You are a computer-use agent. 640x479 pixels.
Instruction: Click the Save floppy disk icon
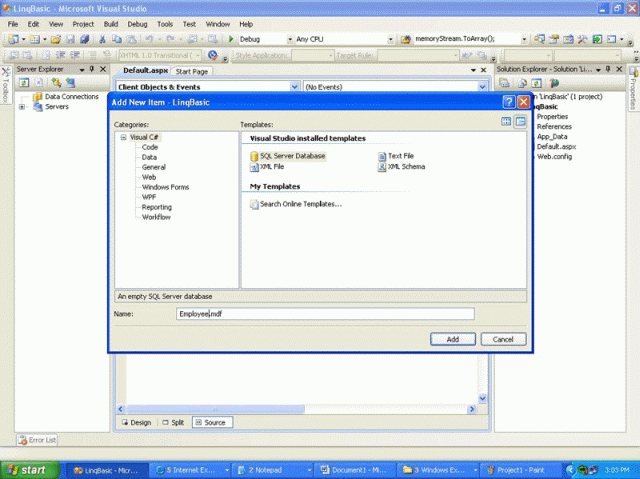70,39
